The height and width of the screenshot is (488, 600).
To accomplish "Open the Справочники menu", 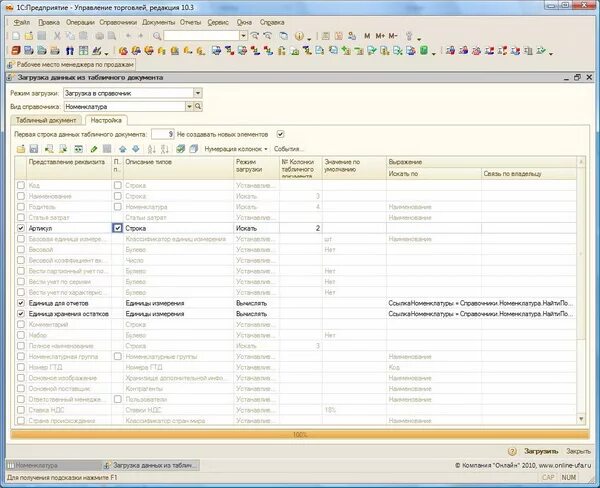I will coord(118,22).
